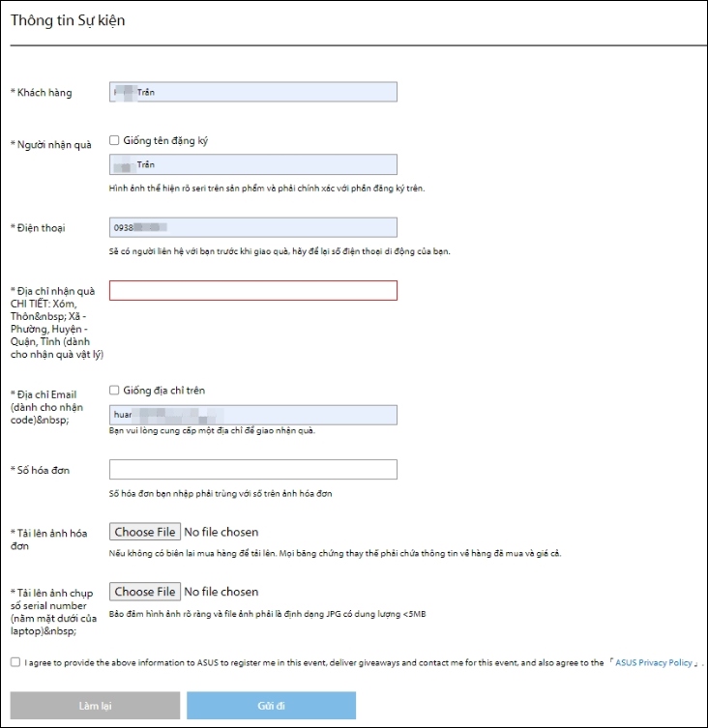Viewport: 708px width, 728px height.
Task: Check the 'I agree to provide' consent checkbox
Action: point(15,662)
